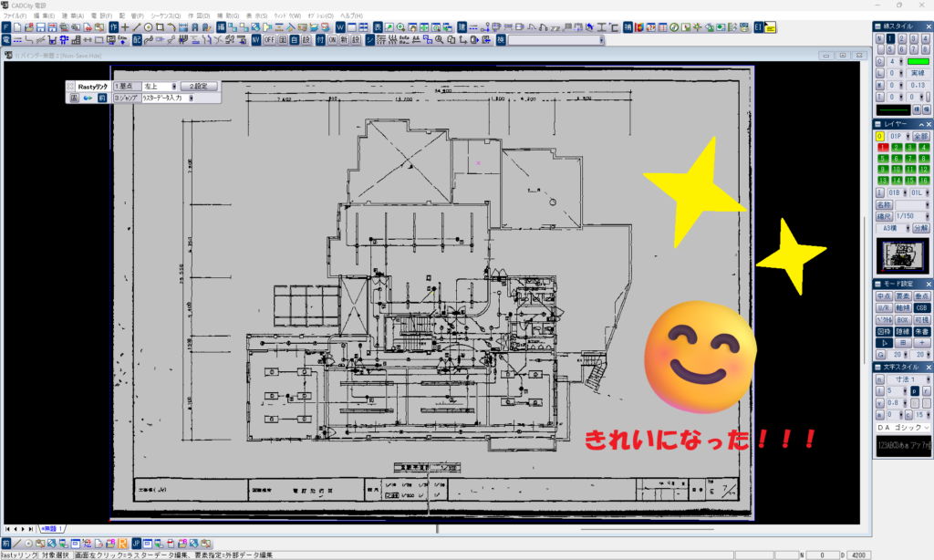Click the table grid icon in 補 group
This screenshot has width=934, height=560.
pos(662,27)
